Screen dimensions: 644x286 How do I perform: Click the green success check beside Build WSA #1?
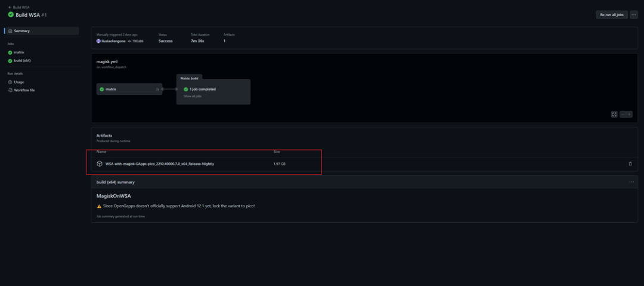tap(11, 15)
